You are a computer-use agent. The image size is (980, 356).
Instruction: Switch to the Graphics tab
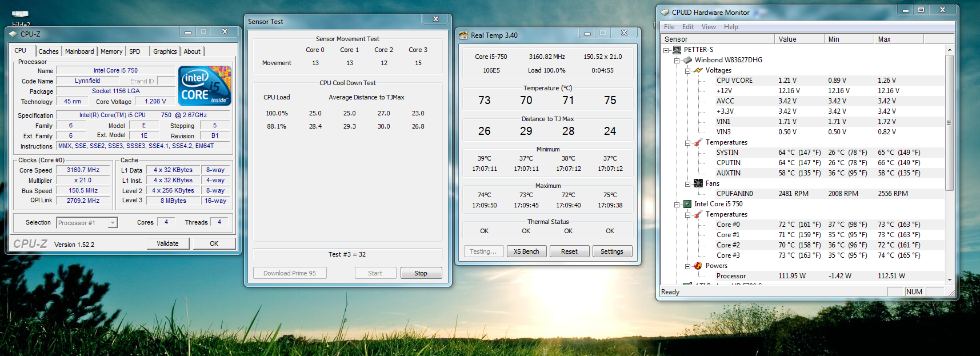point(165,51)
